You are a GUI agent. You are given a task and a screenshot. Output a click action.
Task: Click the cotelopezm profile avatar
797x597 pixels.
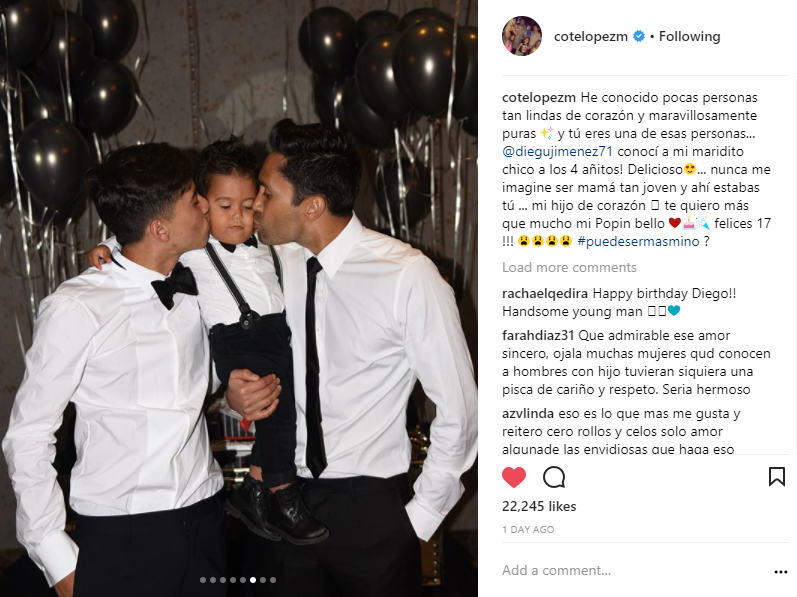522,36
